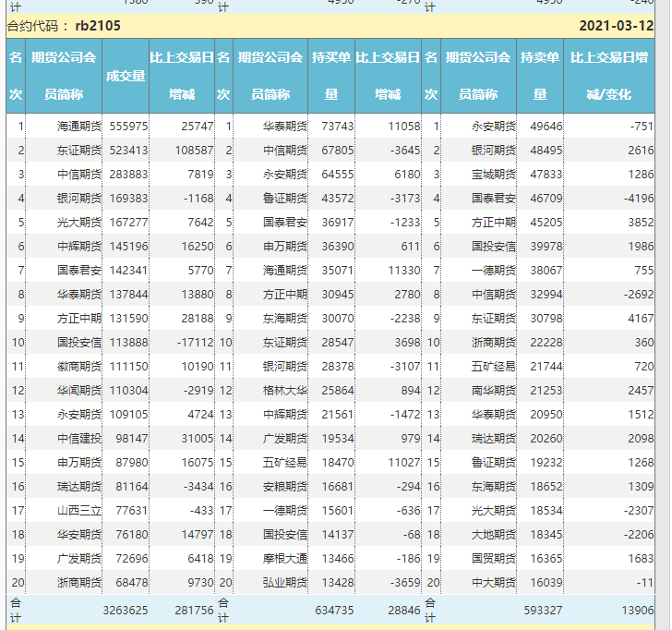Viewport: 672px width, 630px height.
Task: Click the 持卖单量 column header
Action: pos(540,76)
